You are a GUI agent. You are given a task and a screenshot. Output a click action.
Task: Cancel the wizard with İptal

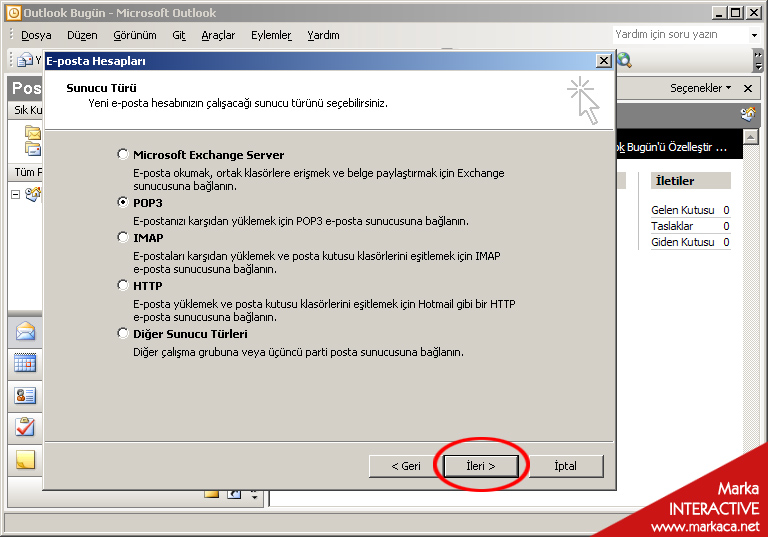[565, 466]
